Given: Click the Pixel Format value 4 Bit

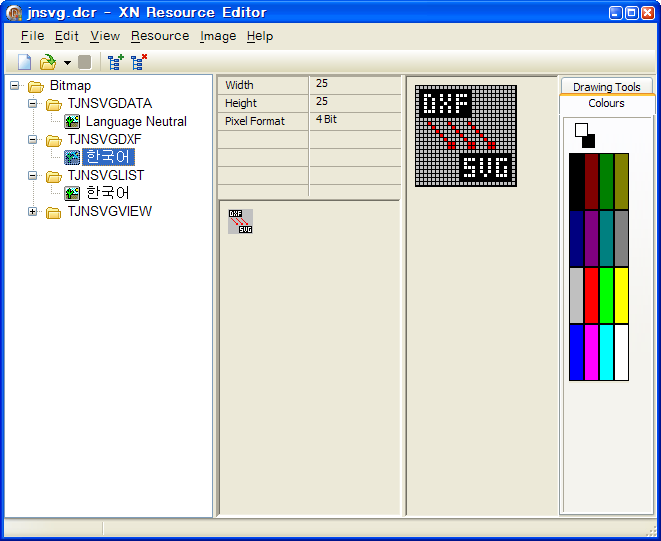Looking at the screenshot, I should (326, 120).
